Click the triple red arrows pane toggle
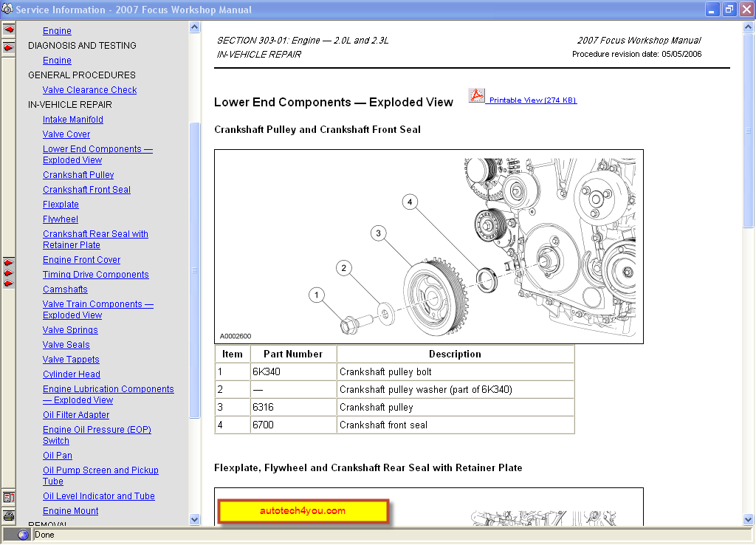 click(x=9, y=273)
